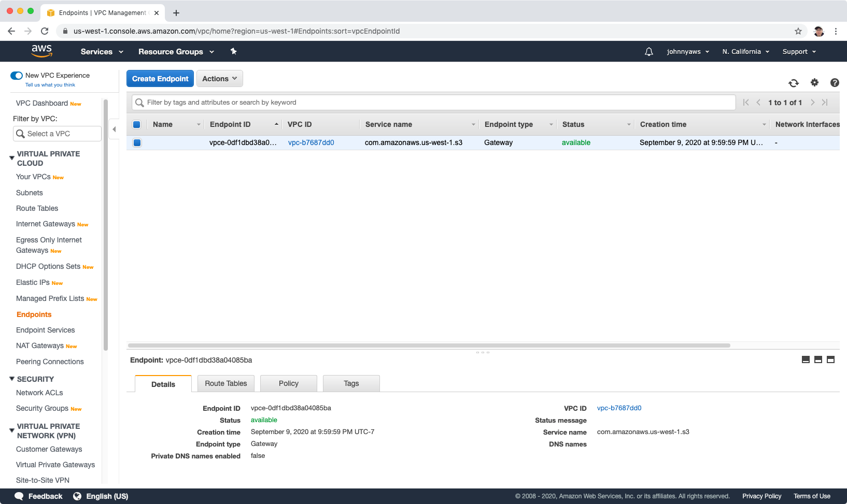Open Subnets in sidebar
Screen dimensions: 847x504
click(x=30, y=193)
